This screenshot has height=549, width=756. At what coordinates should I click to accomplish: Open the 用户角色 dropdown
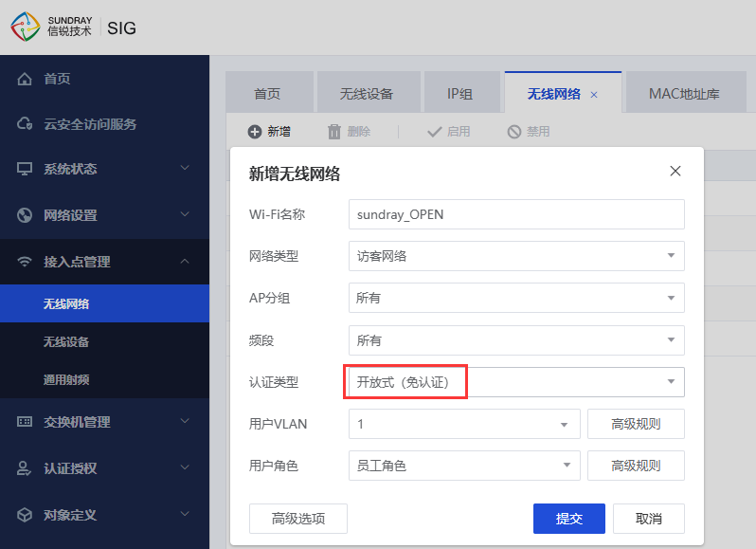tap(464, 466)
